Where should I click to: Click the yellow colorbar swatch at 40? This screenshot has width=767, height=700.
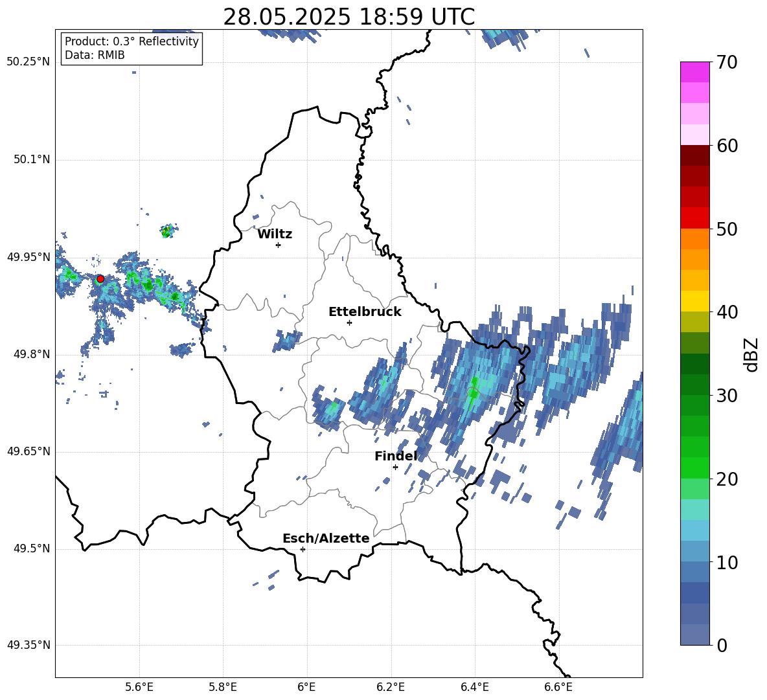click(x=694, y=301)
